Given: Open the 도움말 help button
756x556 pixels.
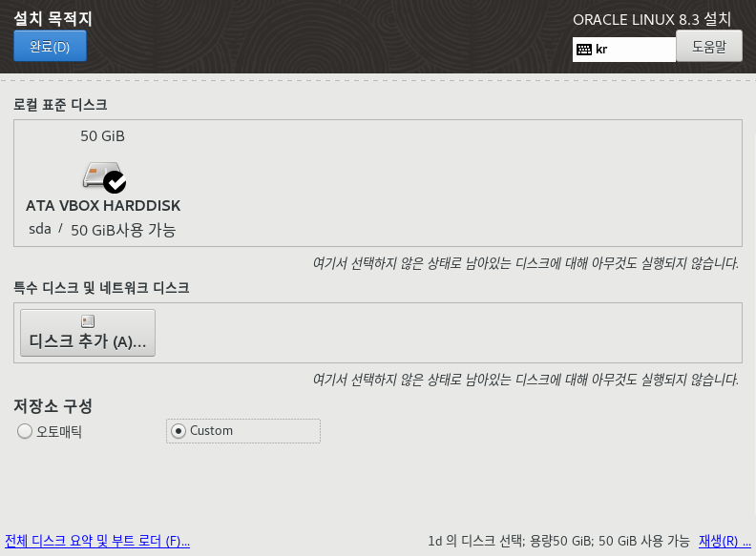Looking at the screenshot, I should coord(708,46).
